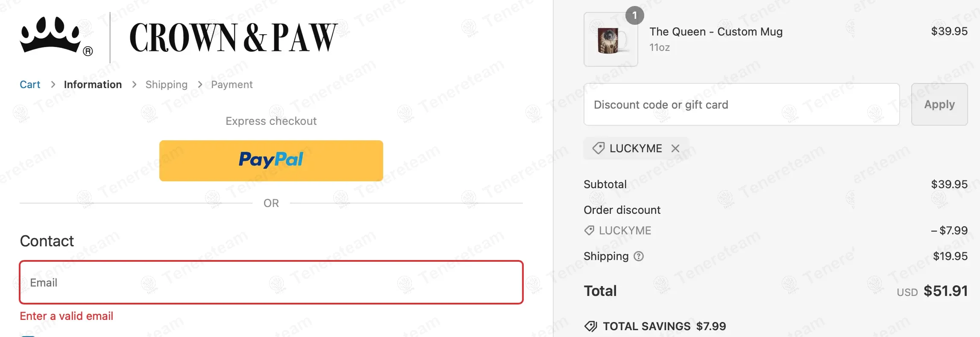The width and height of the screenshot is (980, 337).
Task: Click chevron between Cart and Information
Action: (x=53, y=85)
